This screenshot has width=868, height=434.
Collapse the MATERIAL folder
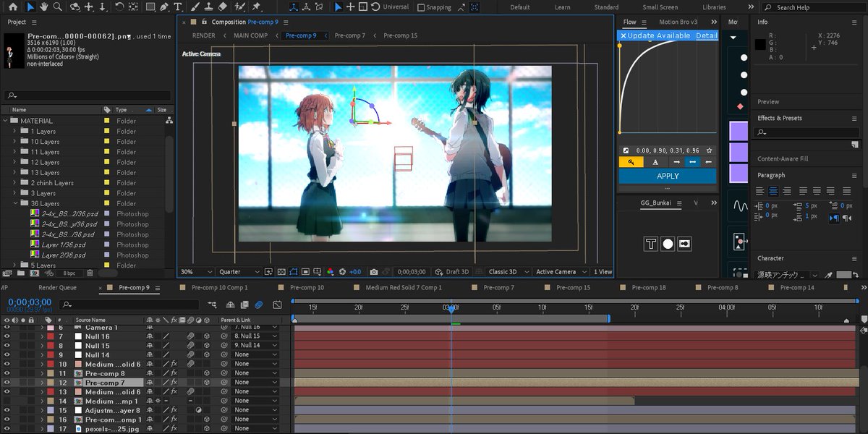tap(6, 121)
